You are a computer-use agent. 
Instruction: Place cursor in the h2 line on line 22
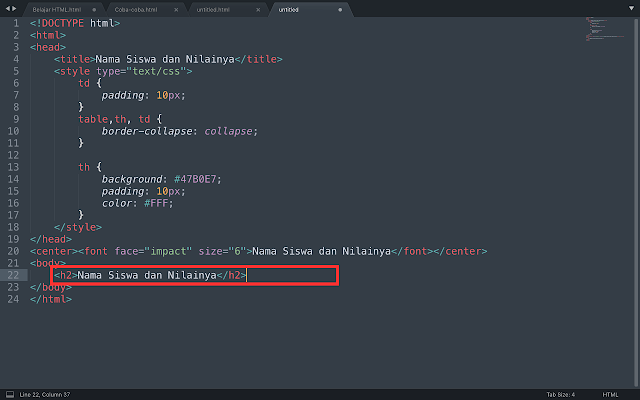point(150,275)
